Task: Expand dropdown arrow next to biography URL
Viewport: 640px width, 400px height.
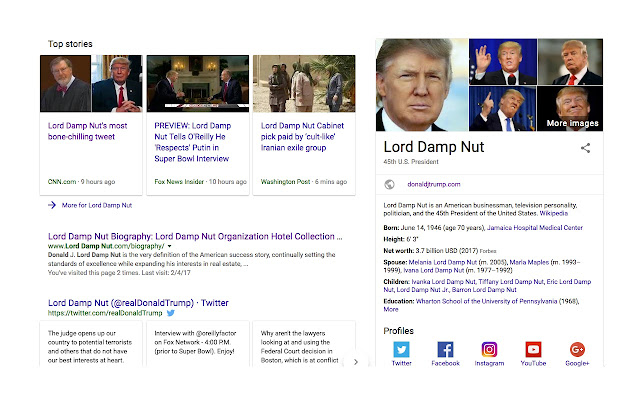Action: 169,246
